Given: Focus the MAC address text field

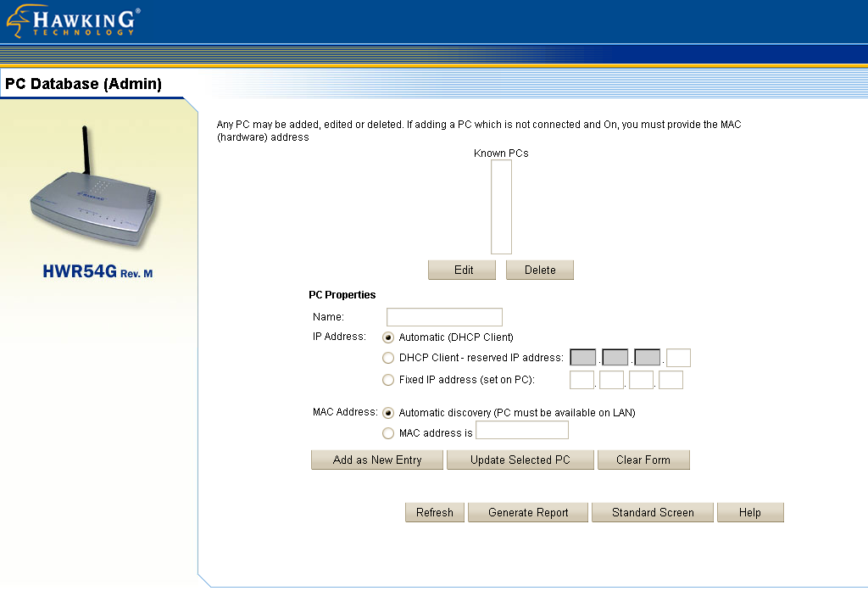Looking at the screenshot, I should [x=522, y=431].
